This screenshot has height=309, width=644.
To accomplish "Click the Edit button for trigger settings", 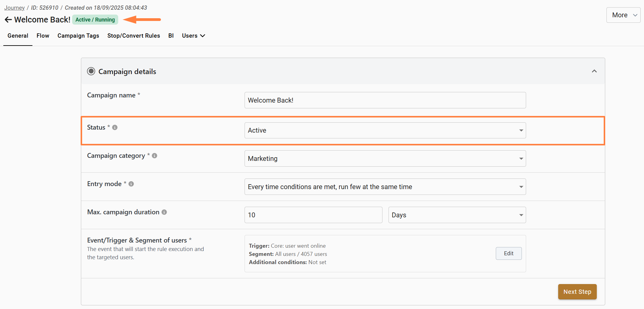I will 509,253.
